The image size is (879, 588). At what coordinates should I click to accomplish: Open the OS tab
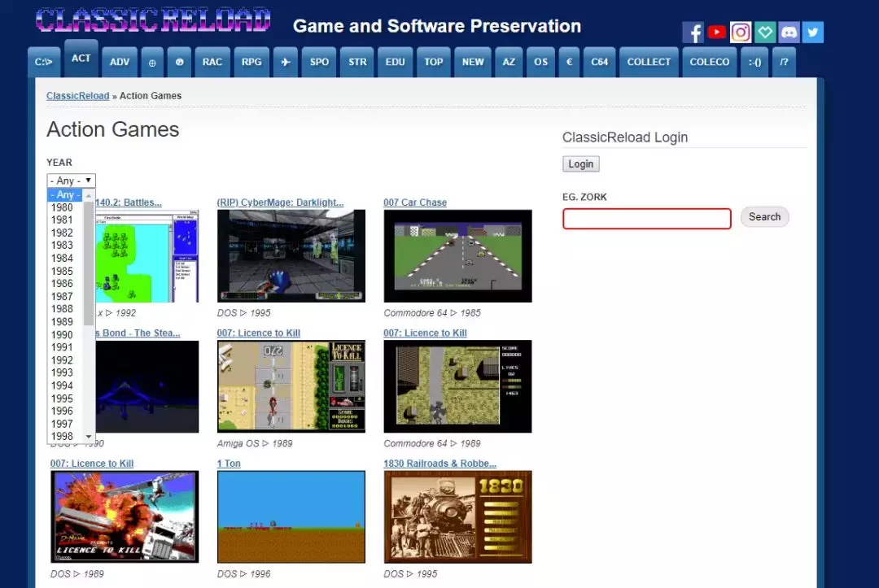click(540, 62)
